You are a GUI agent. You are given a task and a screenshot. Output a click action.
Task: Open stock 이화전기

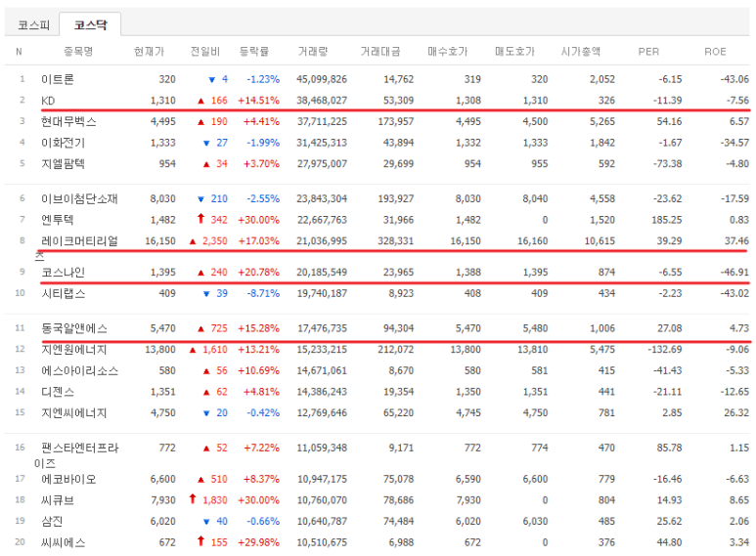pyautogui.click(x=64, y=143)
